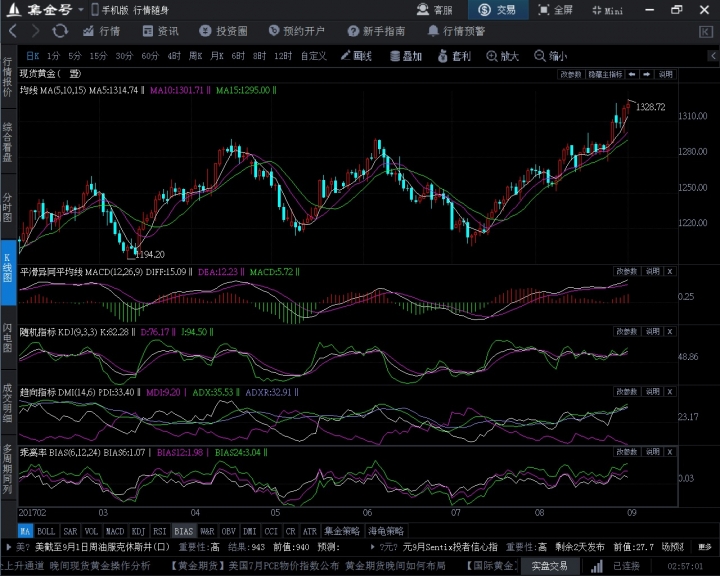Switch to the 分时图 sidebar tab
720x576 pixels.
point(8,206)
